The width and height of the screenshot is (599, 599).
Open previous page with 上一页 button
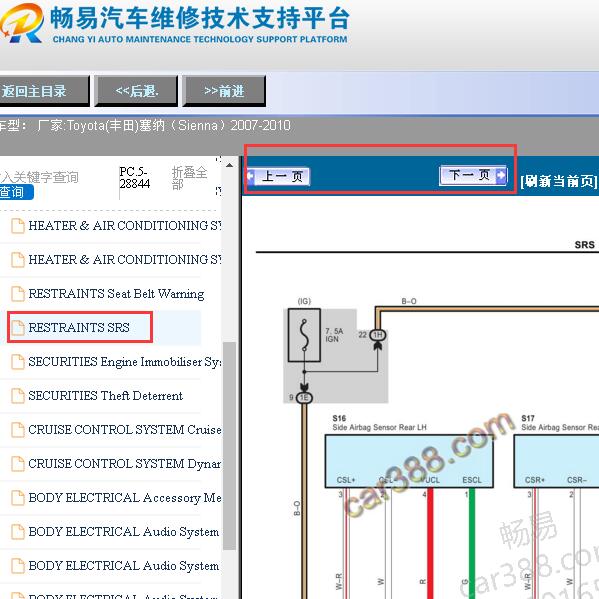[x=278, y=176]
